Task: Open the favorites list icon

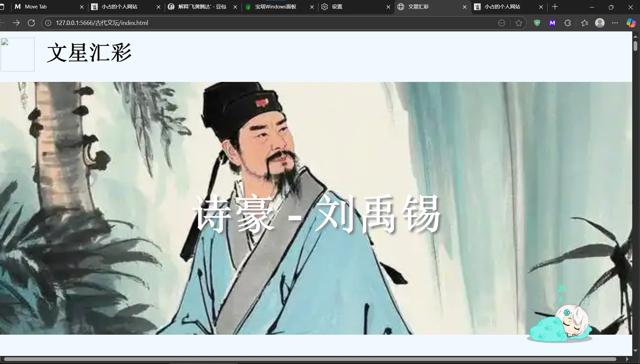Action: (x=584, y=23)
